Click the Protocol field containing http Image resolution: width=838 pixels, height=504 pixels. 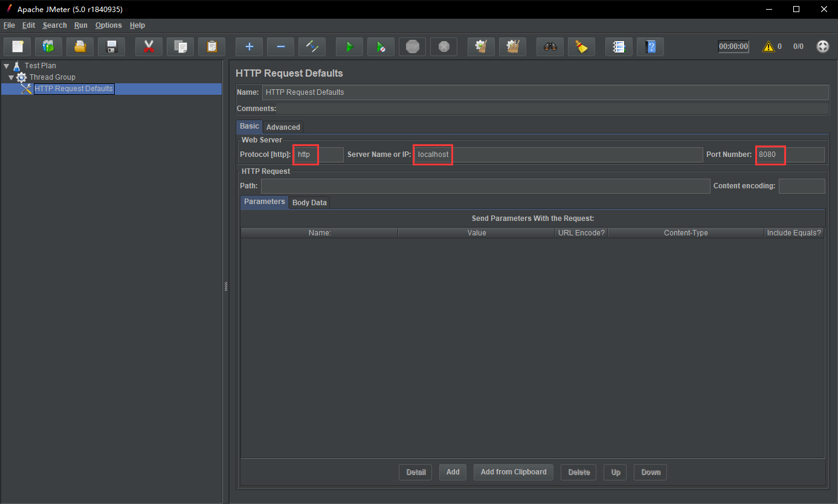tap(318, 155)
